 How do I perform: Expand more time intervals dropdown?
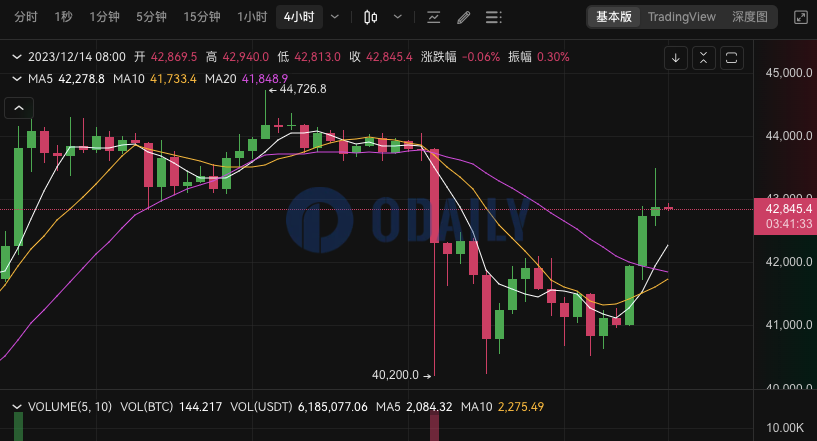pyautogui.click(x=334, y=17)
